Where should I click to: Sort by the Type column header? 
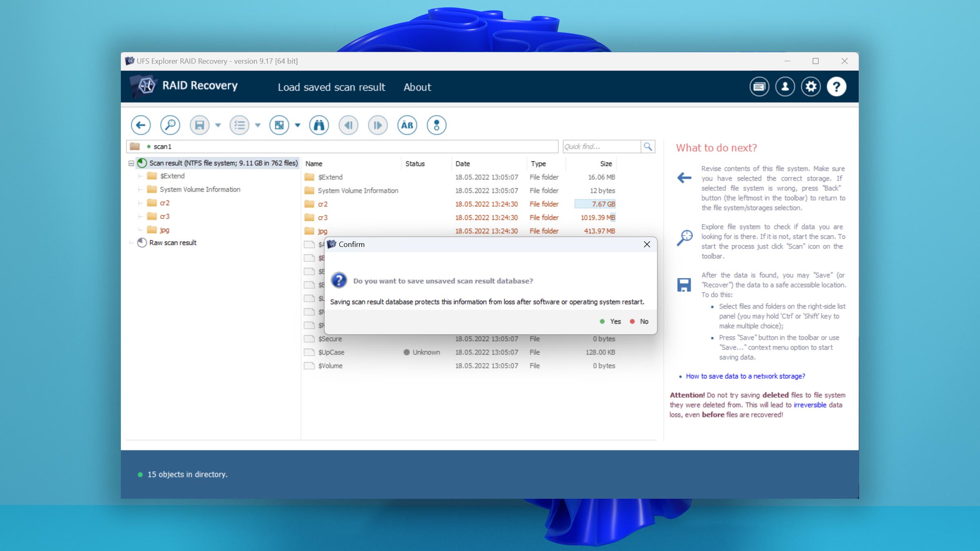(x=538, y=164)
